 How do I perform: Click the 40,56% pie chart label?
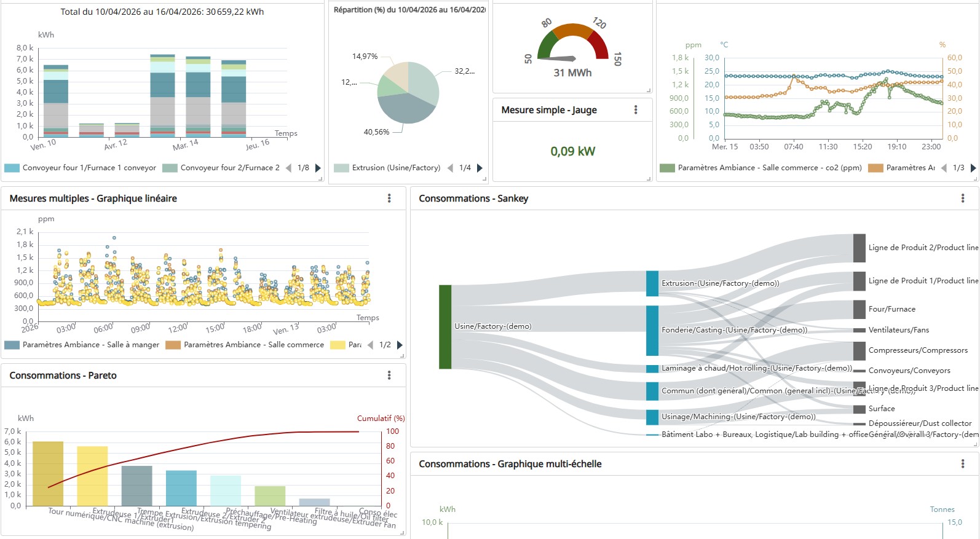[376, 132]
